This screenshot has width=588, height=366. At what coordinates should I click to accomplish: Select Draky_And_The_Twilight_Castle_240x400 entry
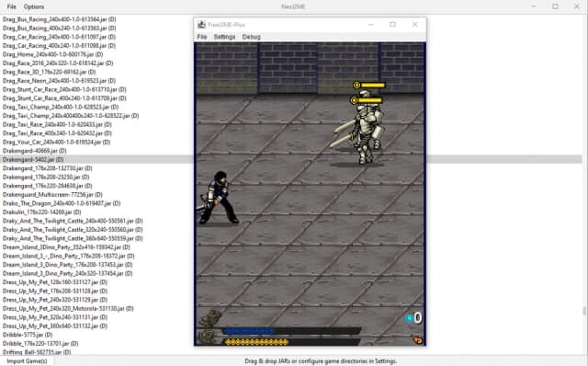coord(73,221)
